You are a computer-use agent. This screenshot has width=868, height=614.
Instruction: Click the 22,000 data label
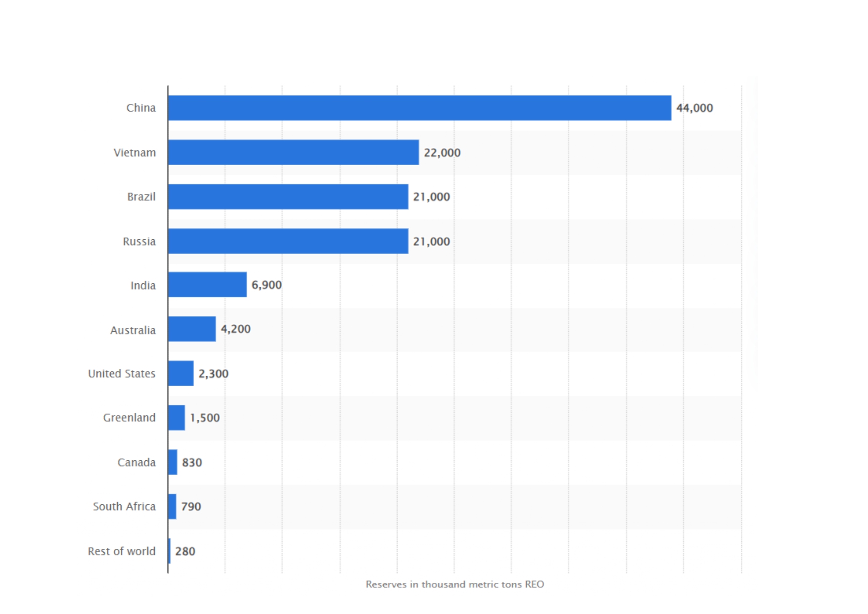point(442,153)
